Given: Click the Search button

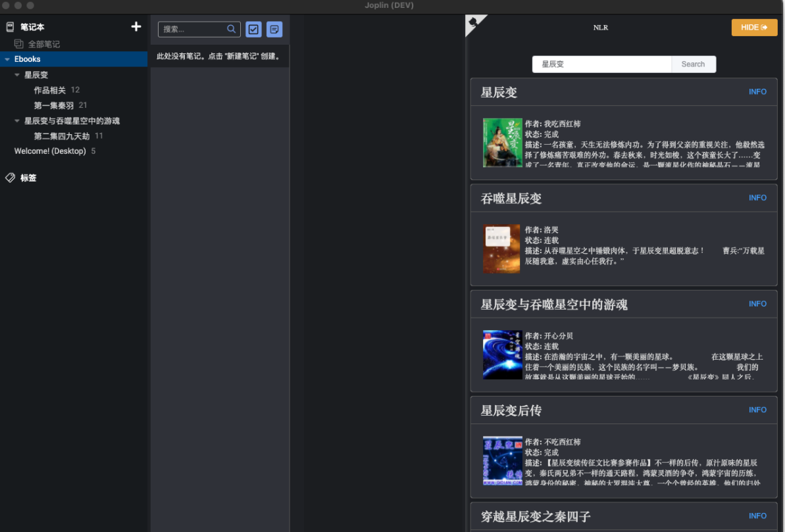Looking at the screenshot, I should 693,64.
